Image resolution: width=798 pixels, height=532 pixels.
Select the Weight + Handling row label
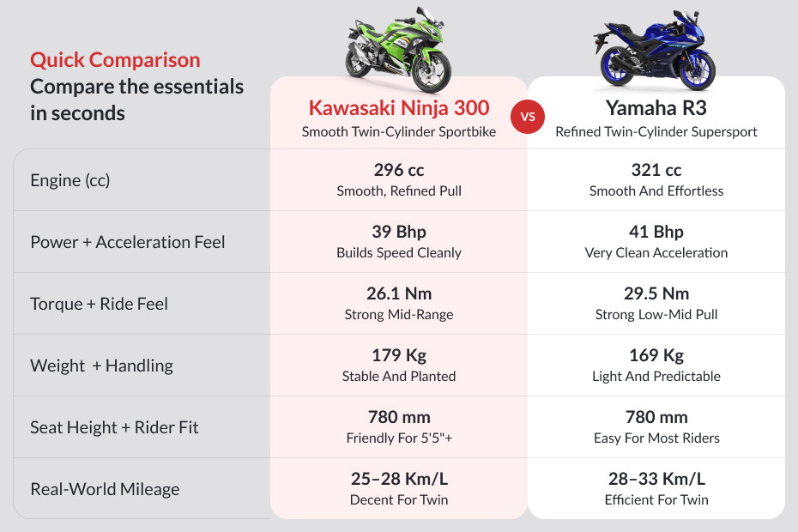tap(101, 366)
